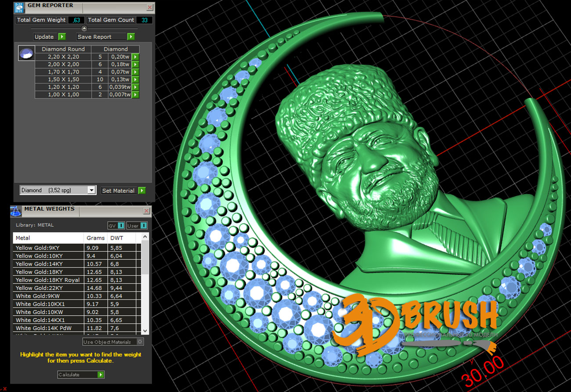The image size is (571, 392).
Task: Click green arrow on the 2,00 X 2,00 row
Action: 135,65
